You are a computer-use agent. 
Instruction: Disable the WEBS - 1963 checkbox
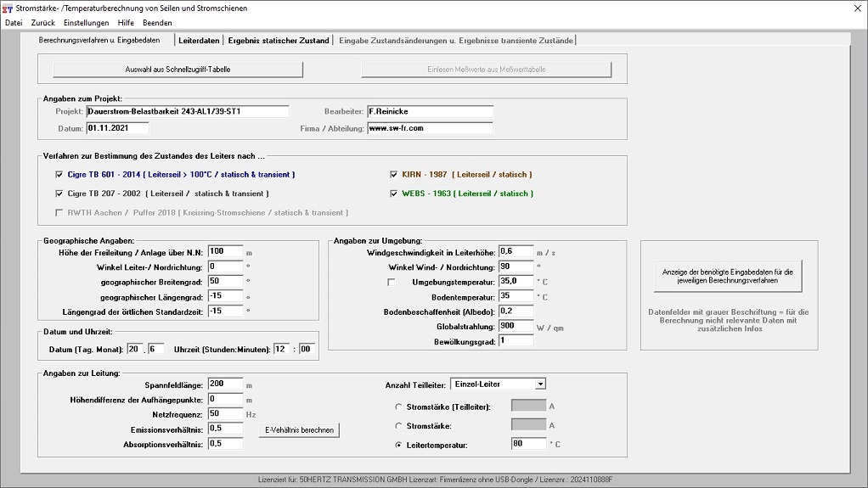[x=394, y=194]
